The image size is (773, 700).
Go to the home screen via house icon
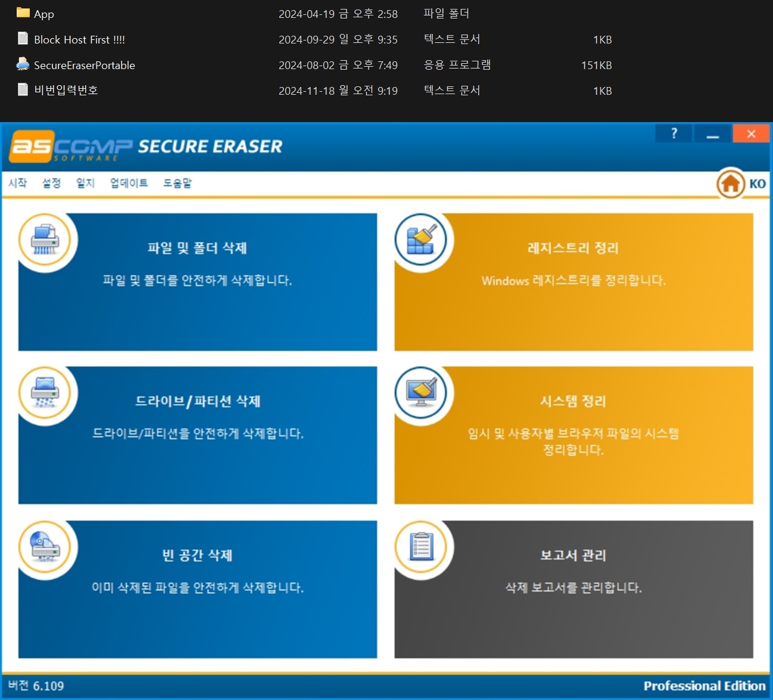coord(730,183)
